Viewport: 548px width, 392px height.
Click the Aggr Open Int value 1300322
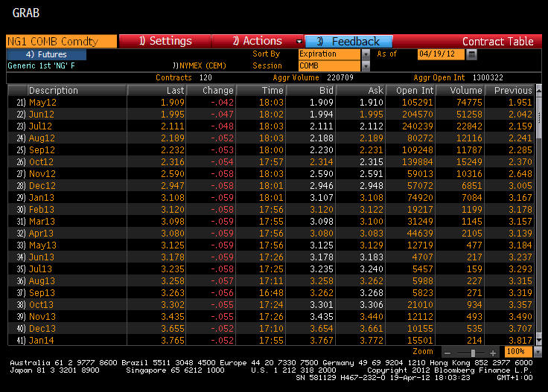[488, 77]
